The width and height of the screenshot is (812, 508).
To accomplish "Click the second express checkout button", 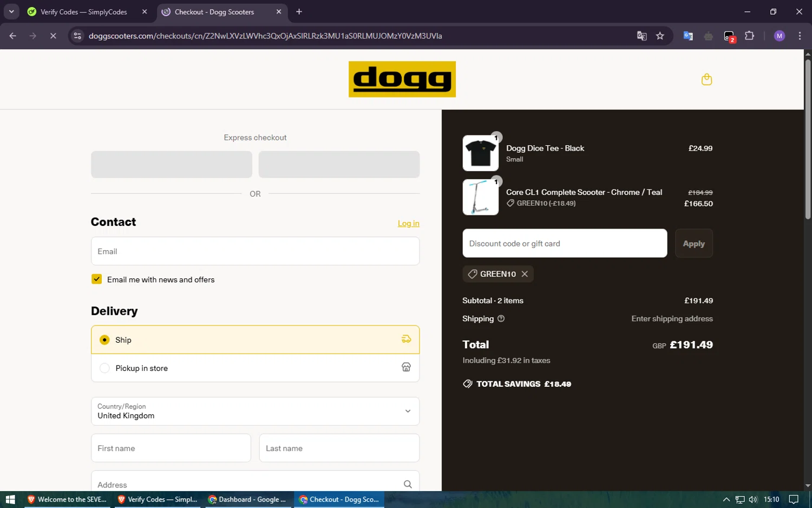I will (339, 164).
